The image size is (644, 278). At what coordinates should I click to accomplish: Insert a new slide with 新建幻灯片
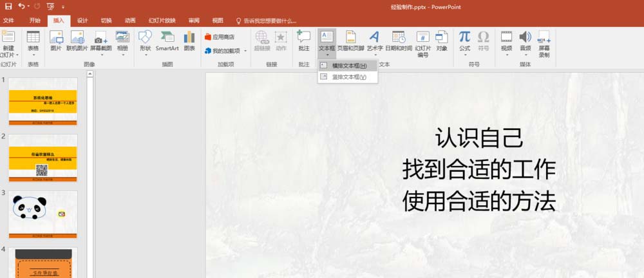point(8,43)
